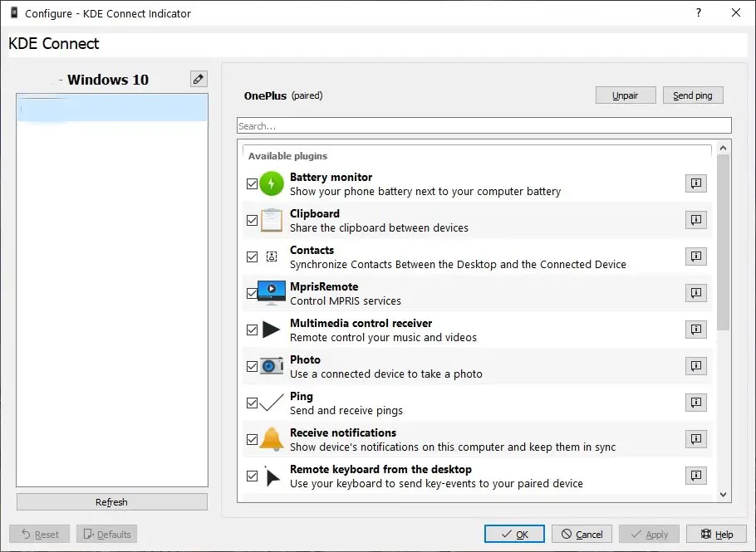Toggle Receive notifications checkbox

(x=252, y=439)
